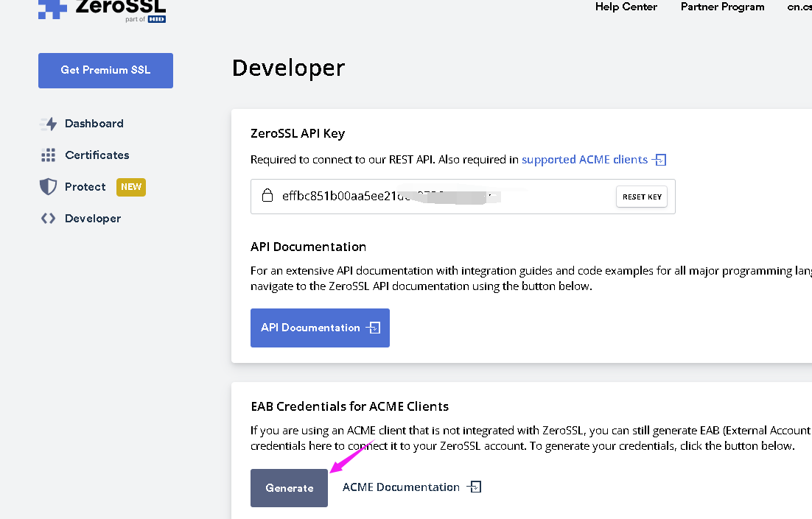Open the supported ACME clients link
The width and height of the screenshot is (812, 519).
(x=584, y=160)
